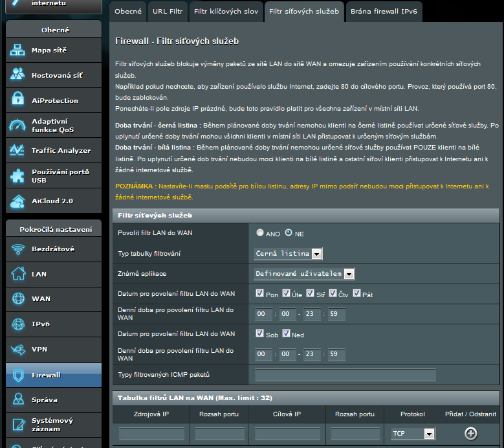The image size is (504, 448).
Task: Open the Brána firewall IPv6 tab
Action: tap(384, 12)
